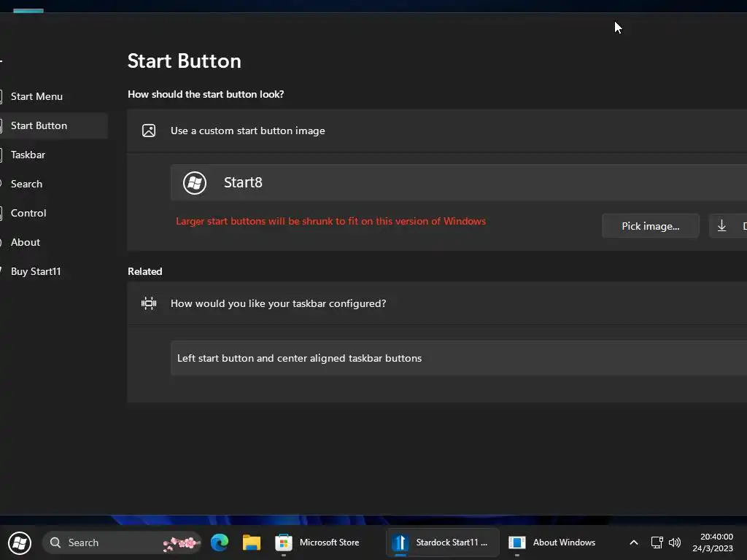This screenshot has width=747, height=560.
Task: Switch to About Windows taskbar window
Action: pos(552,542)
